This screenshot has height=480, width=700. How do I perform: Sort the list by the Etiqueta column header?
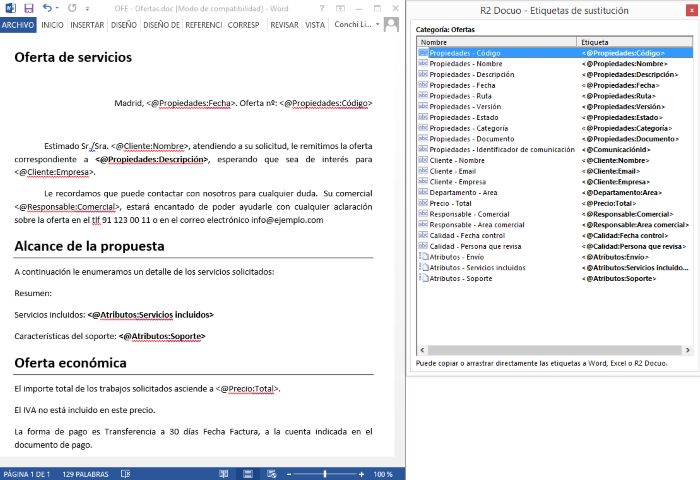[634, 42]
